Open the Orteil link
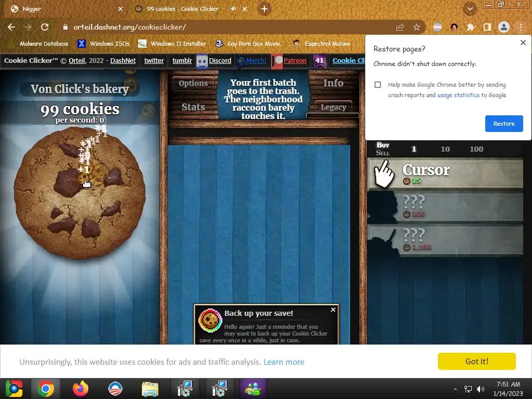Viewport: 532px width, 399px height. pos(77,60)
